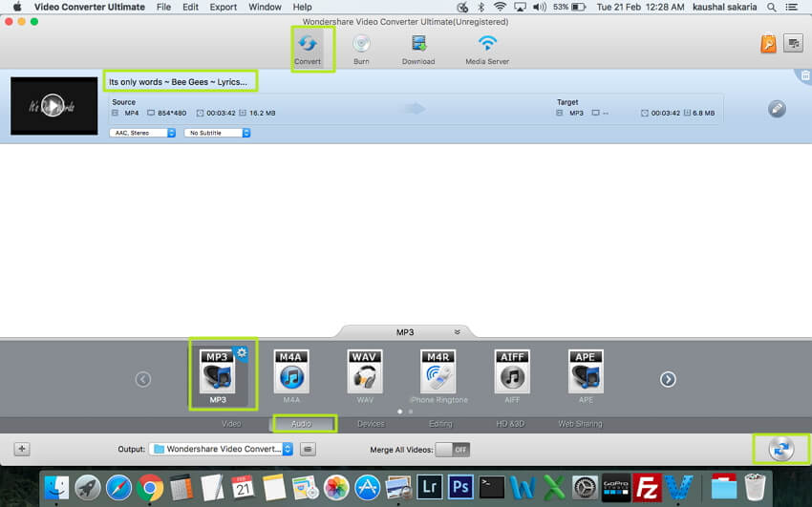The image size is (812, 507).
Task: Open the Convert tab in toolbar
Action: (x=308, y=50)
